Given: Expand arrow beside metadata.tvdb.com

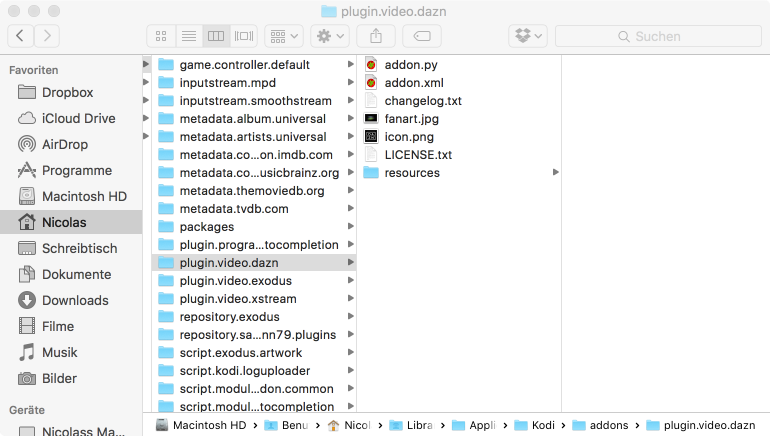Looking at the screenshot, I should tap(351, 208).
